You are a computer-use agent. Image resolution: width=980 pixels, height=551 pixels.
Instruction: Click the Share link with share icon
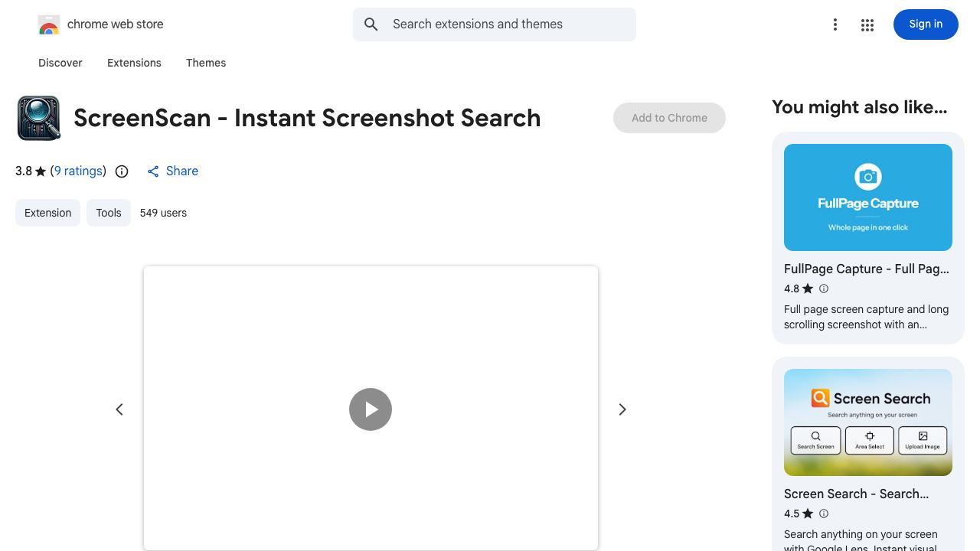coord(172,171)
